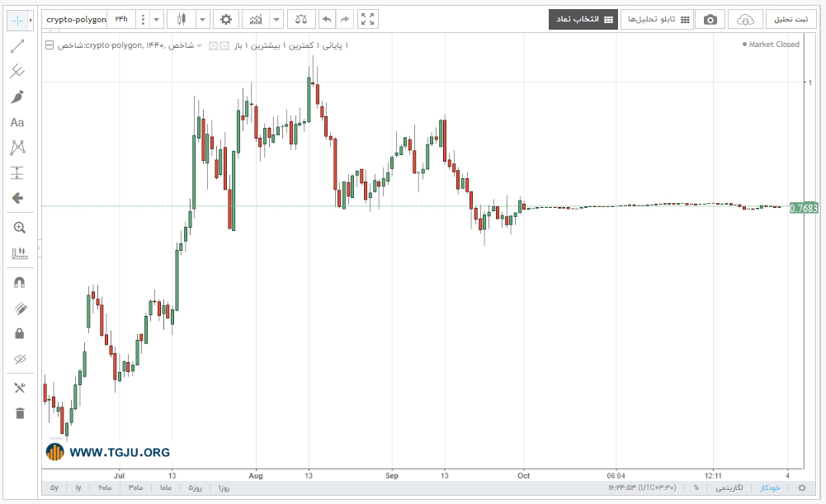Open the legend dropdown beside شاخص

click(x=199, y=46)
